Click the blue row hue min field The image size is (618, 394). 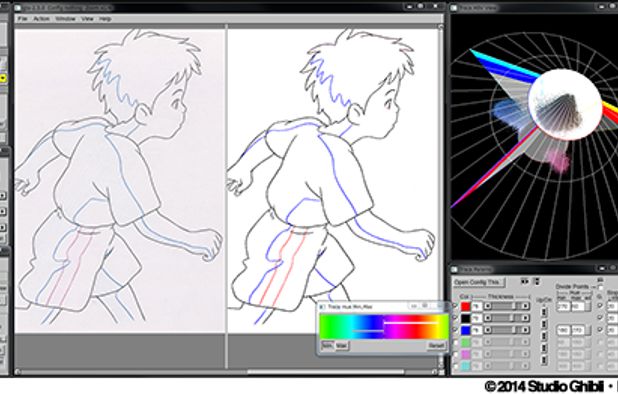564,330
